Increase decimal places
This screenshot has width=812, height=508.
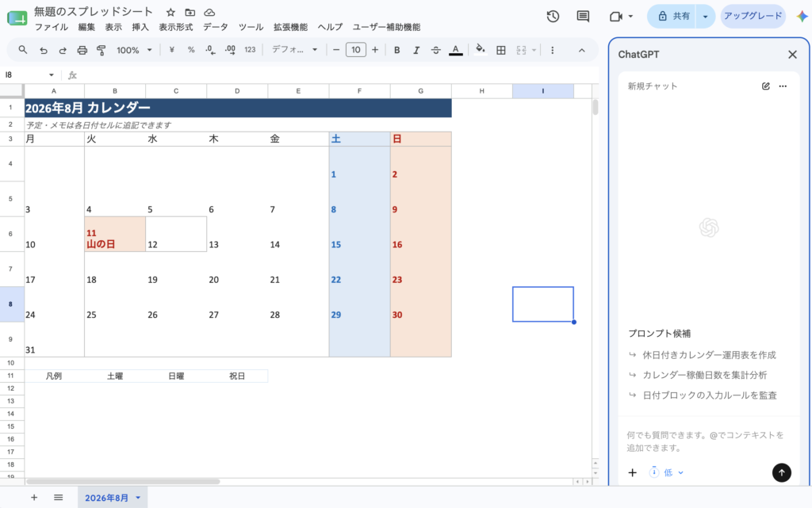click(x=230, y=50)
